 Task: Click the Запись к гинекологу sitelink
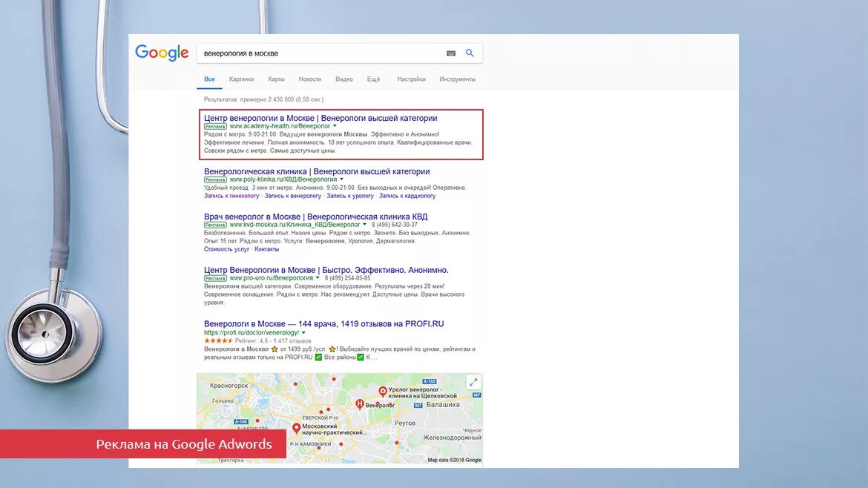click(231, 196)
